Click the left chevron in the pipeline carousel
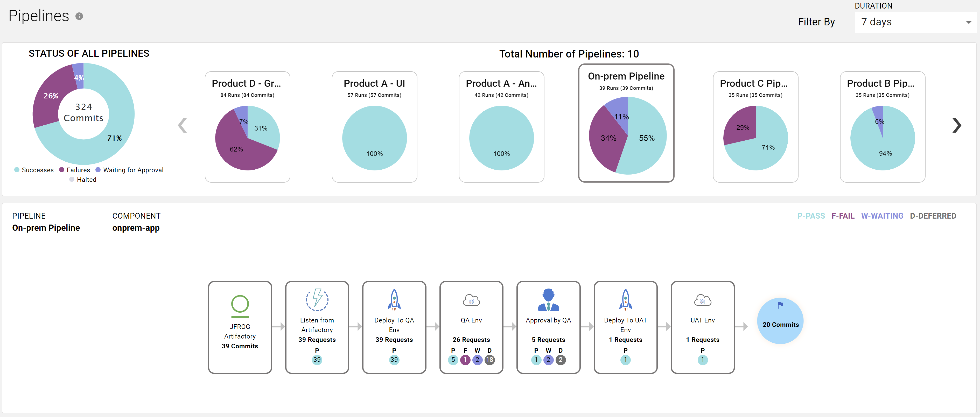 coord(183,125)
